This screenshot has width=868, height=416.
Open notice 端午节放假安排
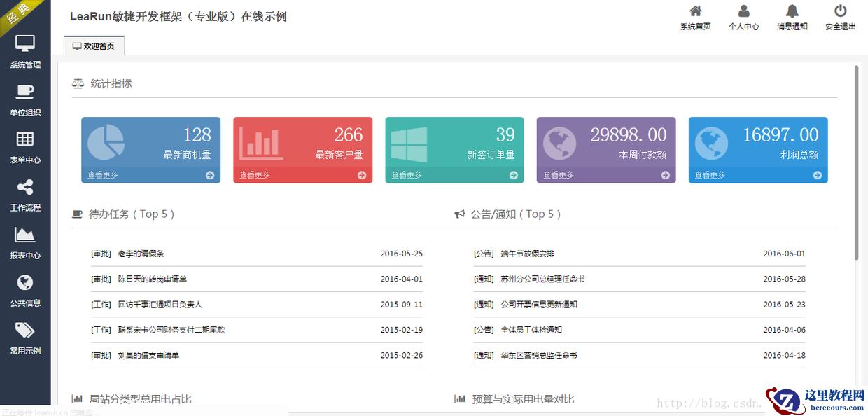tap(527, 254)
